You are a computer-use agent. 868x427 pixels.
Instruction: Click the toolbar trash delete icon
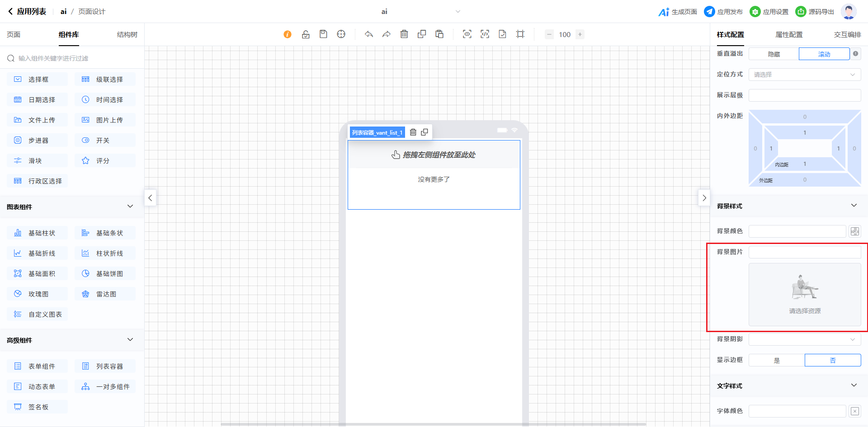coord(404,34)
